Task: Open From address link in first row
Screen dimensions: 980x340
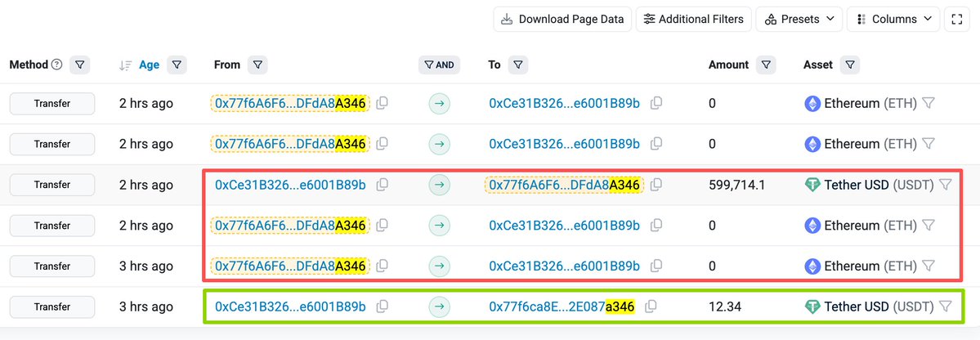Action: 290,103
